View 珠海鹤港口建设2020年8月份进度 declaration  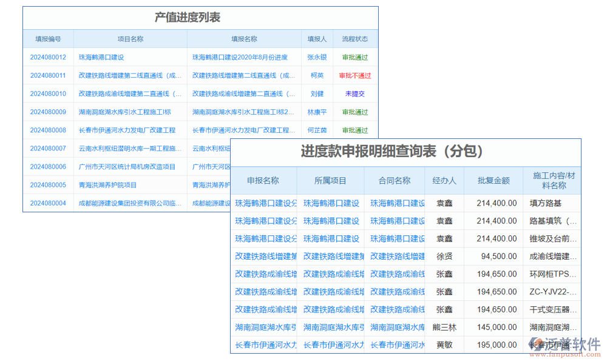(240, 58)
